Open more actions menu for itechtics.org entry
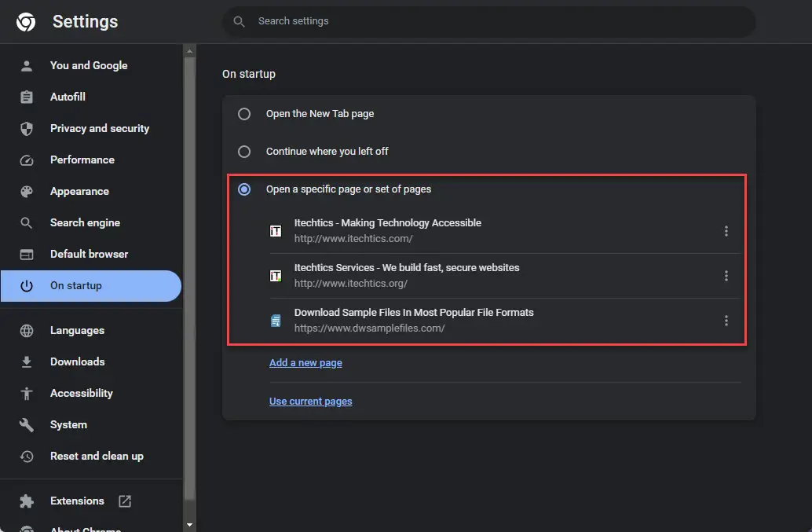 726,276
